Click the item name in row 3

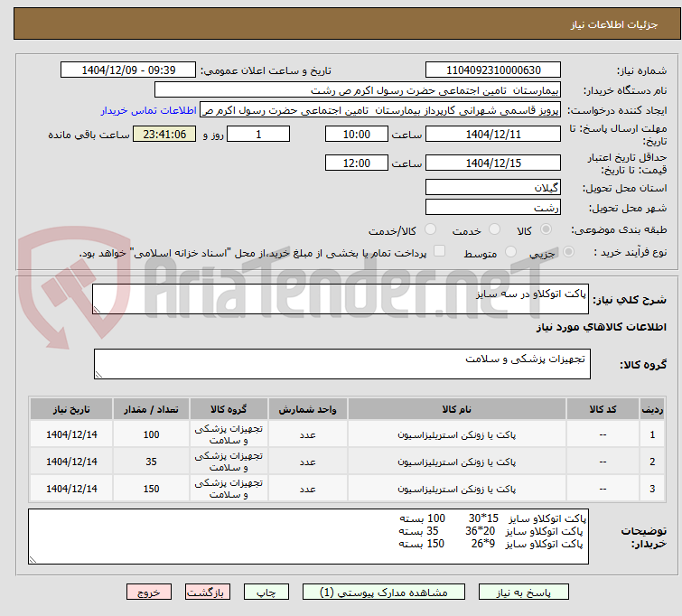(457, 489)
